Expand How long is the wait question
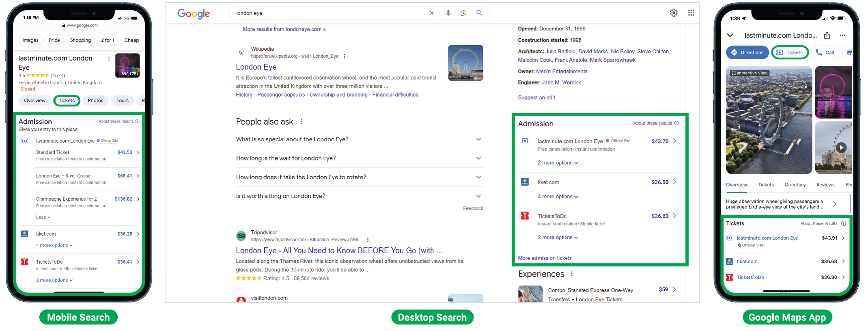 359,158
